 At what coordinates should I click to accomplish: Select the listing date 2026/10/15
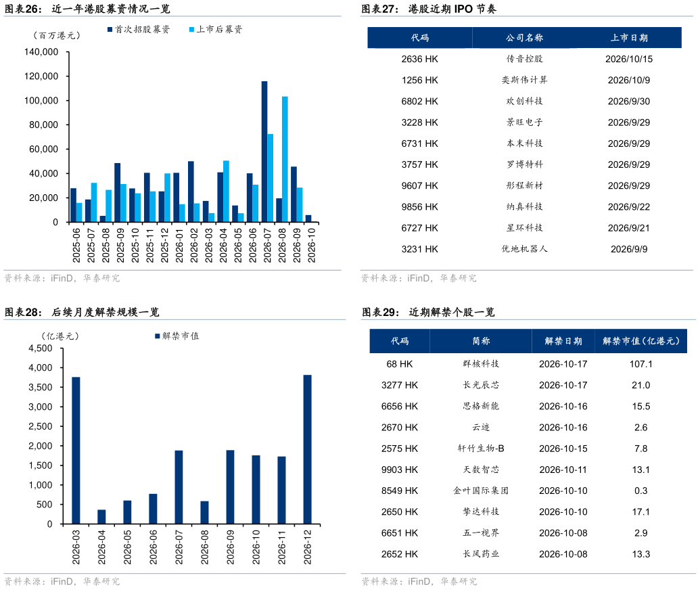(629, 59)
